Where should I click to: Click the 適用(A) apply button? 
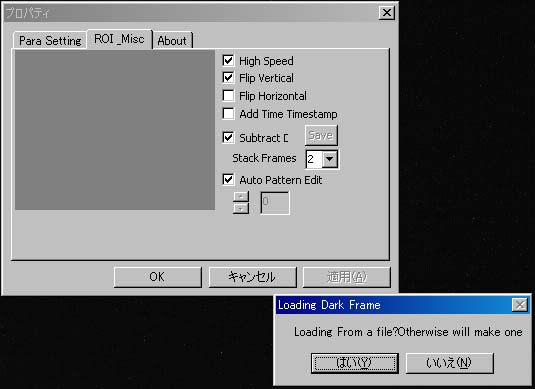347,277
